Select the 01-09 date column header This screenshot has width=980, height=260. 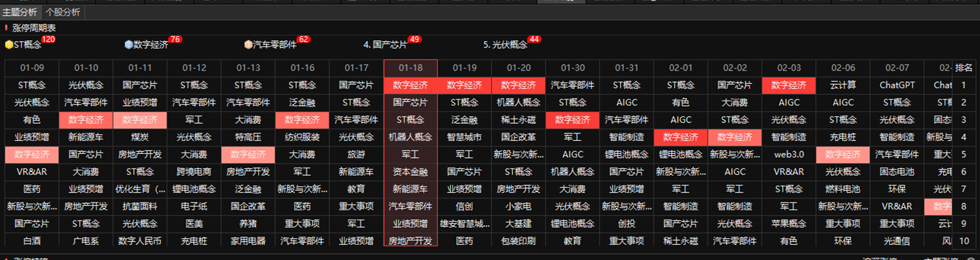pos(31,68)
